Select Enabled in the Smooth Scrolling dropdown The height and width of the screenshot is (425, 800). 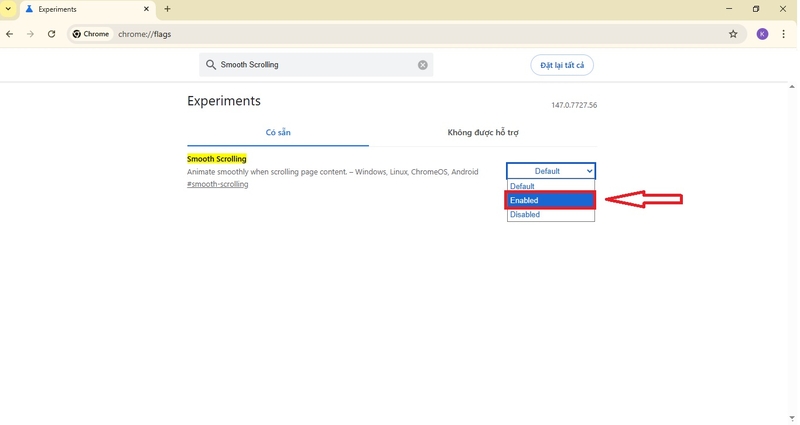551,200
